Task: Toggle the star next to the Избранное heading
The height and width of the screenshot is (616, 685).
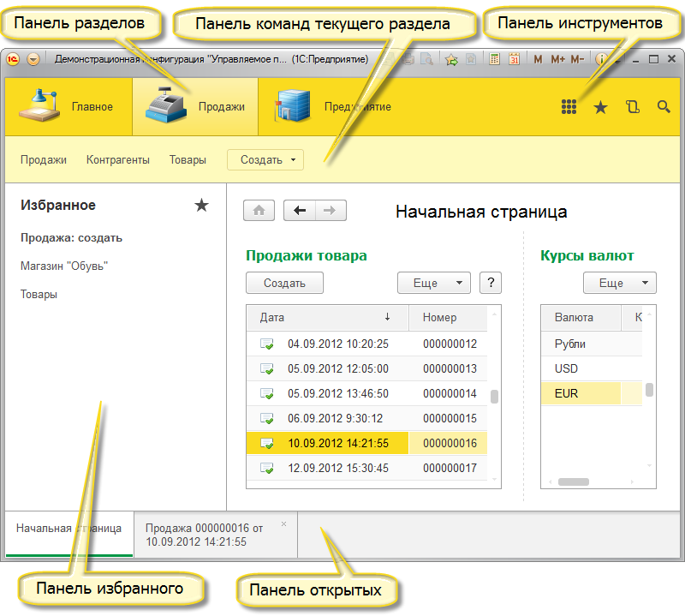Action: 201,205
